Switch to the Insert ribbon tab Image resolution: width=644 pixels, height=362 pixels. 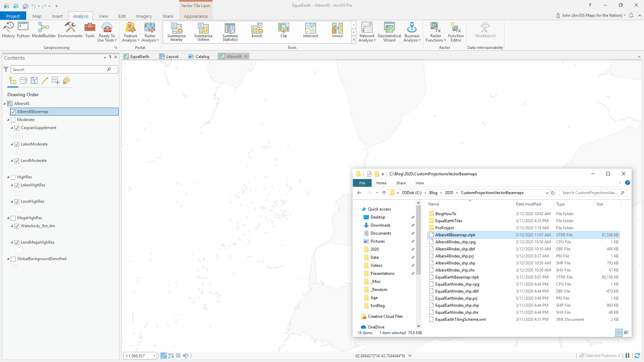point(57,16)
